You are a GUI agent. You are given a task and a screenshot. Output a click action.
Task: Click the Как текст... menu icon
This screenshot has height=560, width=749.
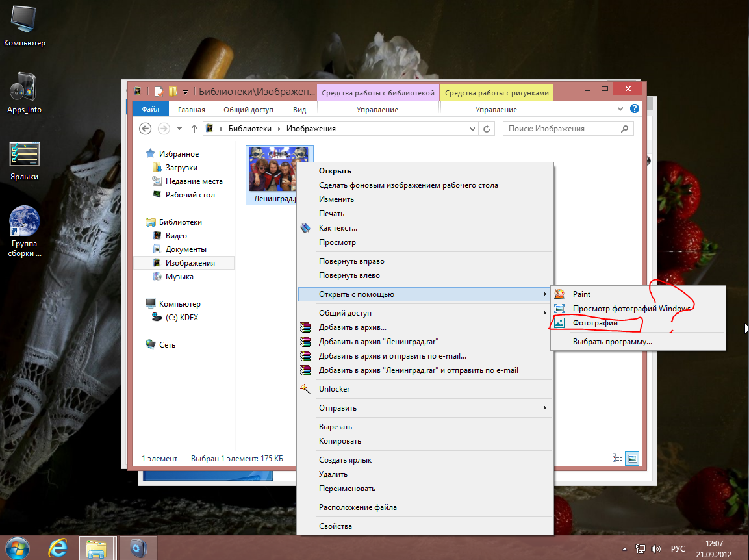point(305,228)
